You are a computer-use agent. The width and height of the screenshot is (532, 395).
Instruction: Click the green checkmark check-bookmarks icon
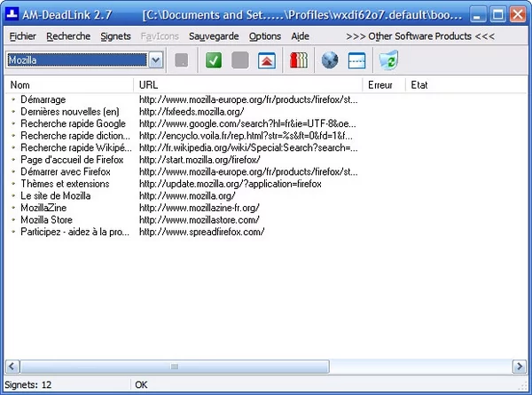click(214, 60)
